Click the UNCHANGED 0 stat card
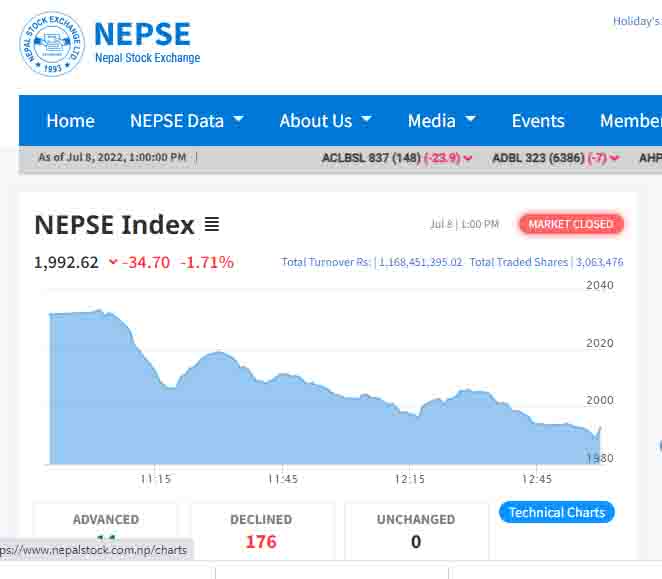Screen dimensions: 662x579 [x=416, y=532]
